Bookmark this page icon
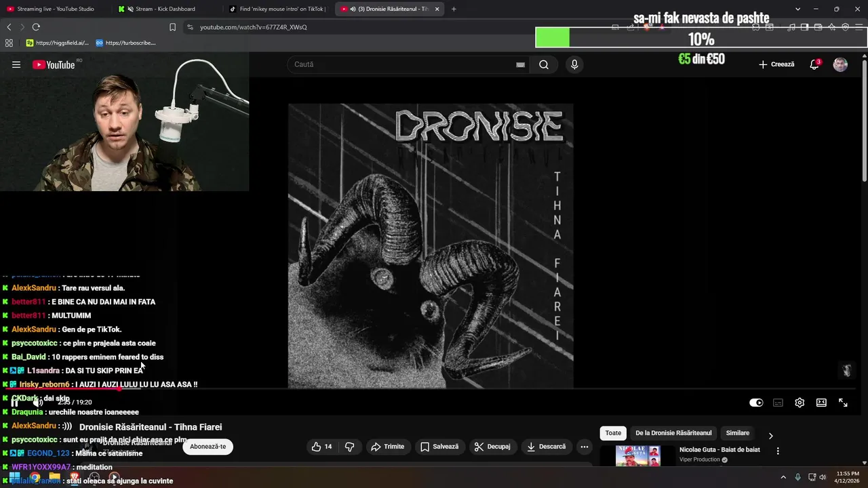Screen dimensions: 868x488 click(x=172, y=27)
